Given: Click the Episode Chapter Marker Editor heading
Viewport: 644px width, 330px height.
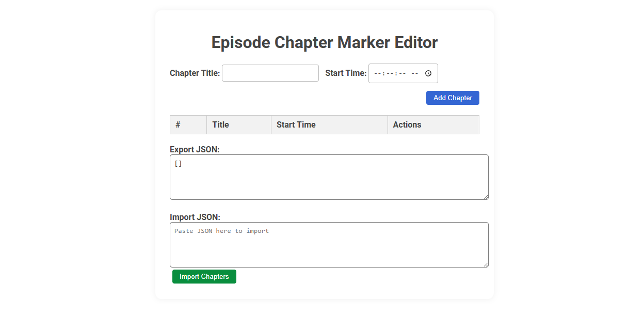Looking at the screenshot, I should point(324,42).
